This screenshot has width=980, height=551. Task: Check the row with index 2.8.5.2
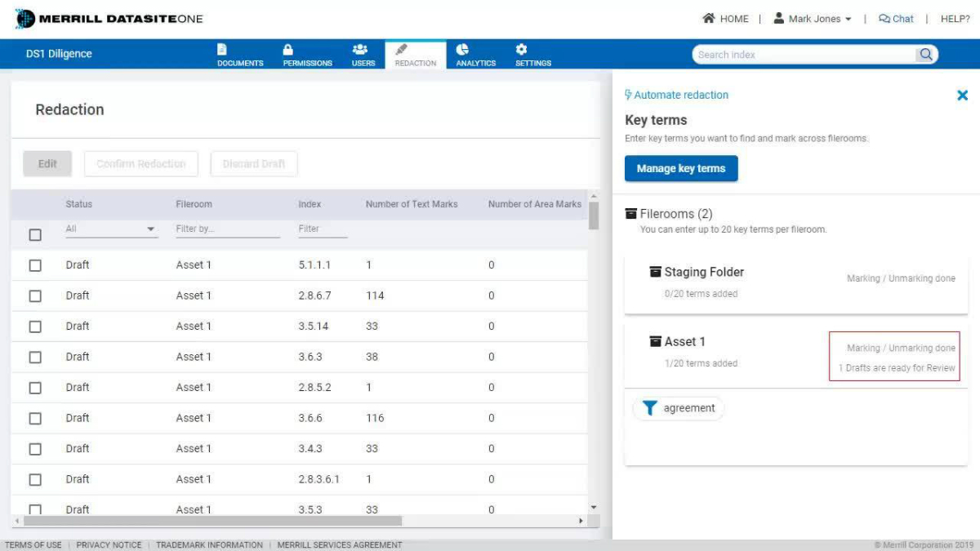pos(35,388)
